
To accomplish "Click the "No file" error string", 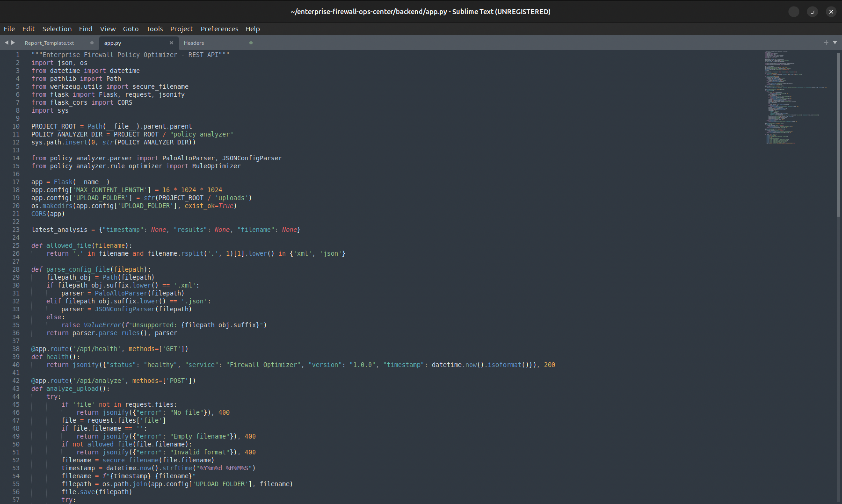I will (x=187, y=412).
